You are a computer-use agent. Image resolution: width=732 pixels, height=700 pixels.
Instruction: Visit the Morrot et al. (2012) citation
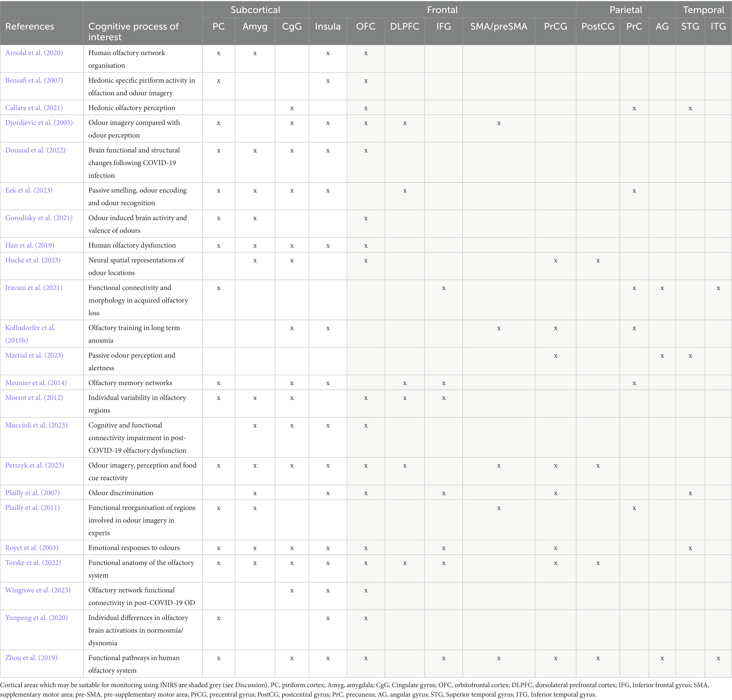[34, 397]
